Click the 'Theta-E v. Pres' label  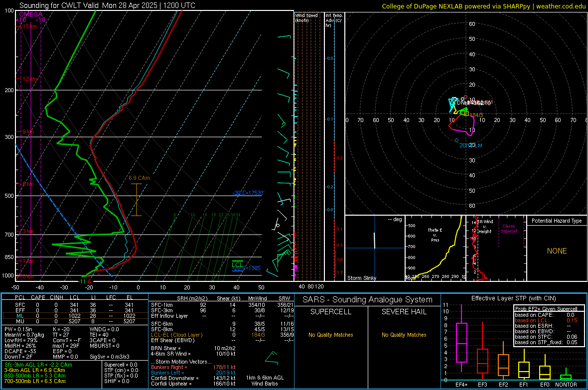[435, 235]
